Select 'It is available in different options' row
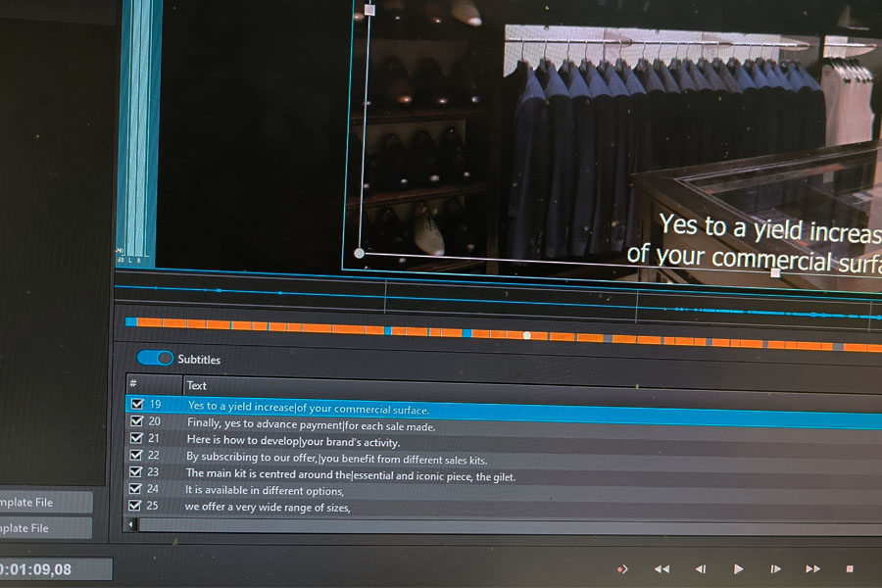Image resolution: width=882 pixels, height=588 pixels. (504, 492)
